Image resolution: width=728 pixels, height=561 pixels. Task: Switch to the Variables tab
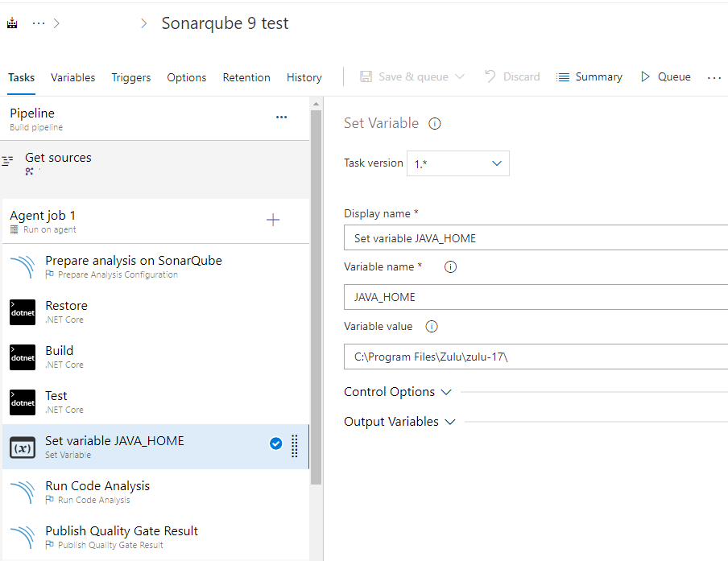click(x=72, y=78)
